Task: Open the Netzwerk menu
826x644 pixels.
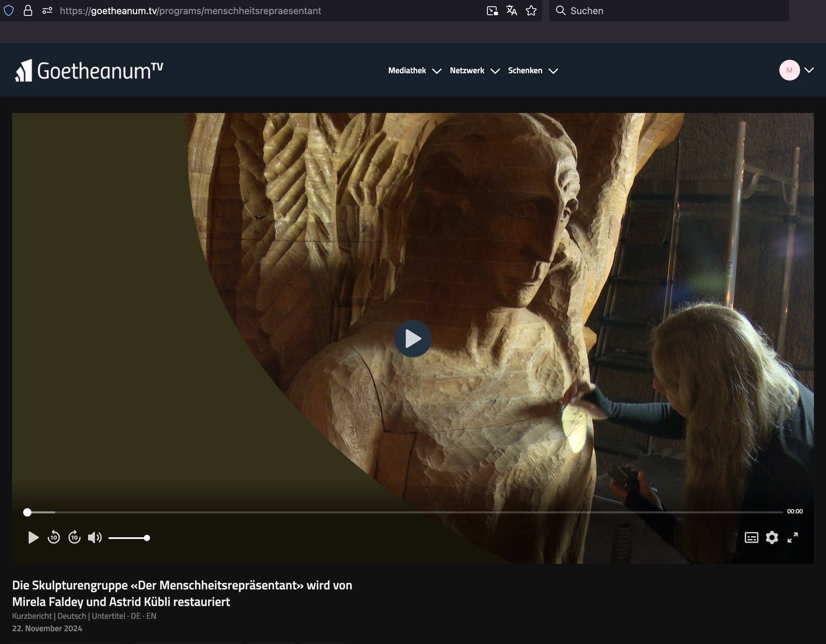Action: point(467,71)
